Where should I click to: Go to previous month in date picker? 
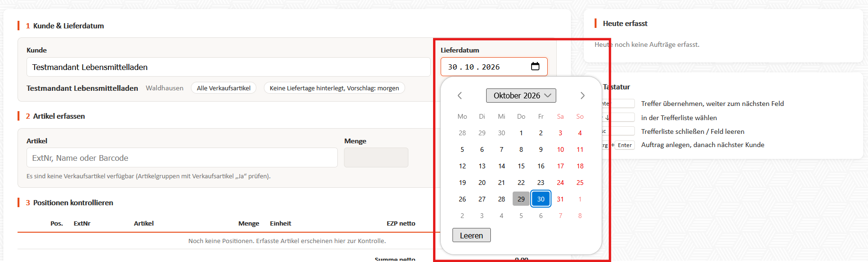click(460, 96)
